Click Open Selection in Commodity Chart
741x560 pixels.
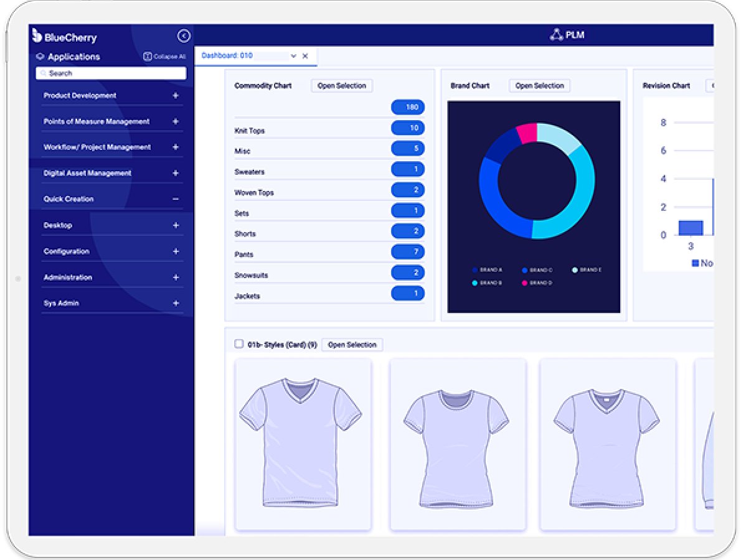342,86
